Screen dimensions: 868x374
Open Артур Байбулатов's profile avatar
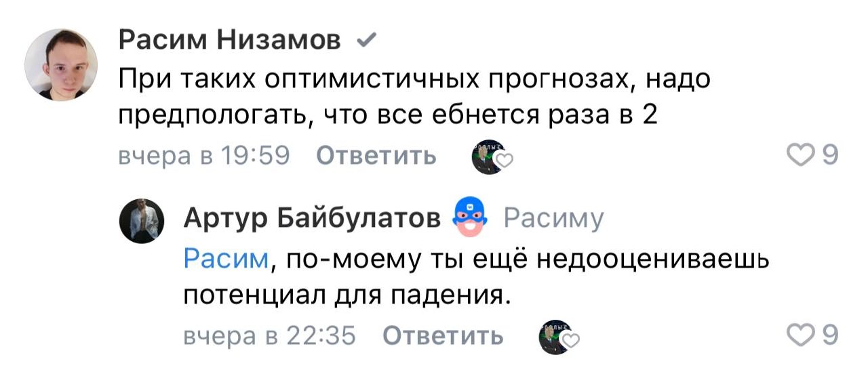click(142, 222)
